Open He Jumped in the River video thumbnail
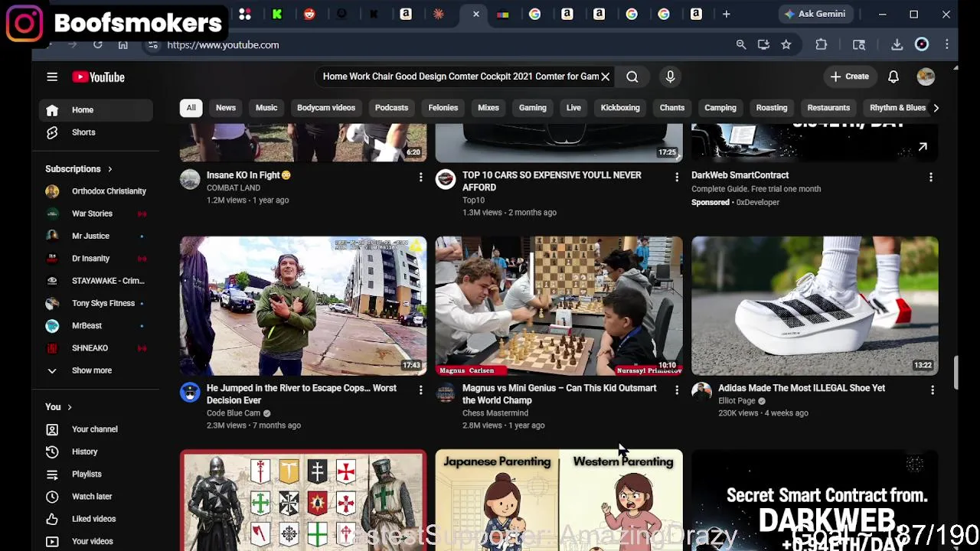Screen dimensions: 980x551 pyautogui.click(x=303, y=306)
